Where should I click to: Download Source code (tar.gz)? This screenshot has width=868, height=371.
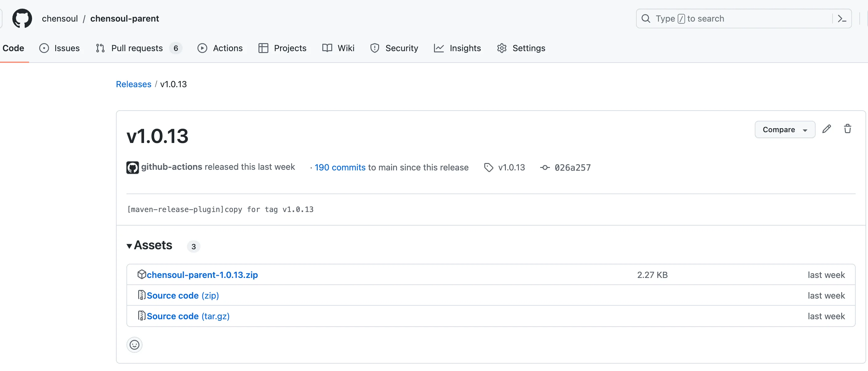pyautogui.click(x=188, y=316)
